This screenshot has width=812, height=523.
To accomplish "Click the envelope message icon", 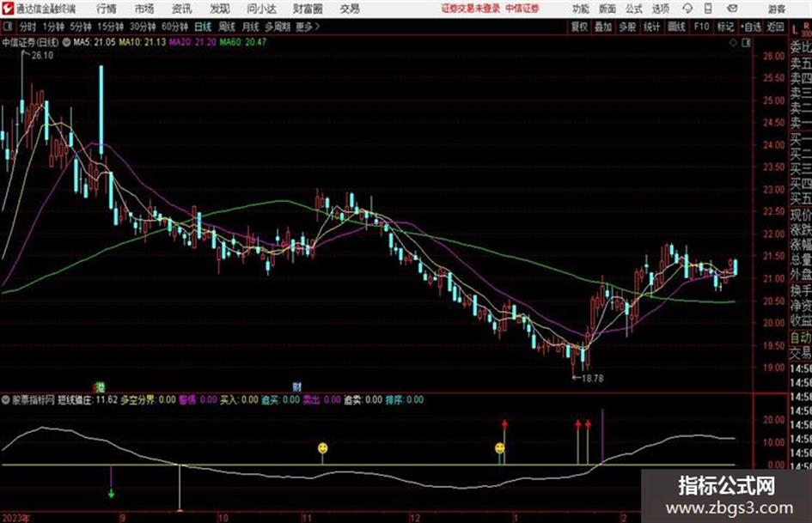I will tap(732, 9).
